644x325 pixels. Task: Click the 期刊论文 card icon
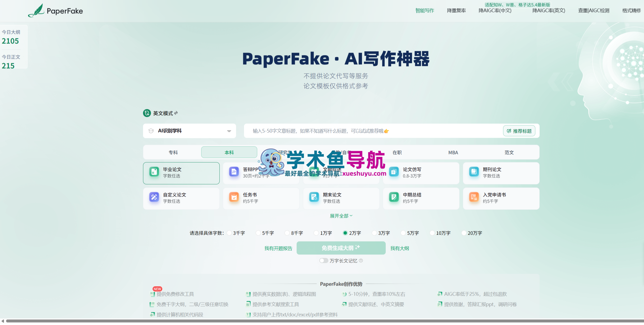click(x=474, y=172)
